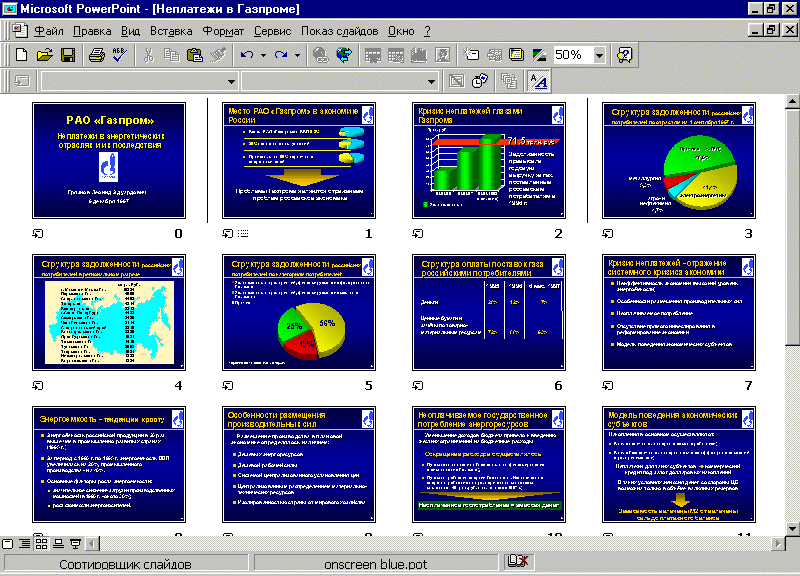This screenshot has width=800, height=576.
Task: Open the Окно menu
Action: (401, 31)
